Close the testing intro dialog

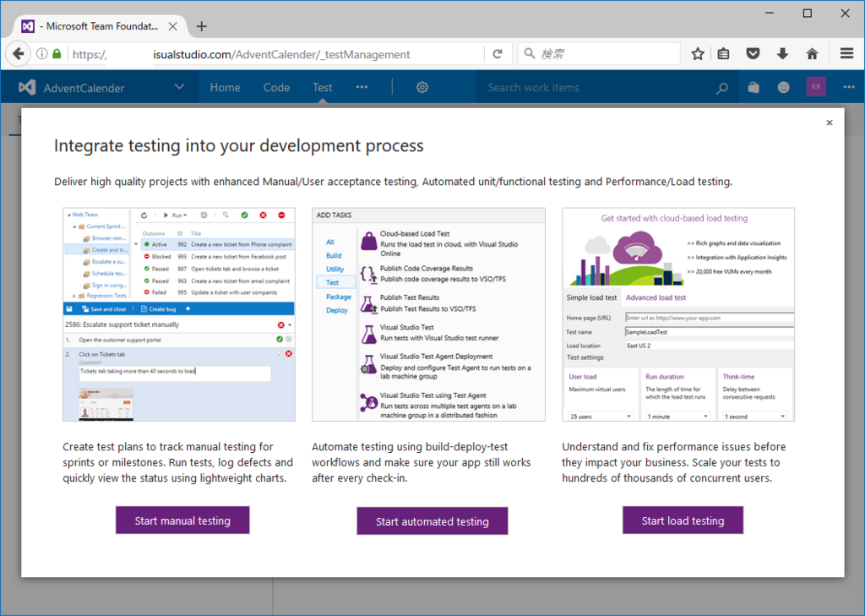(x=830, y=123)
